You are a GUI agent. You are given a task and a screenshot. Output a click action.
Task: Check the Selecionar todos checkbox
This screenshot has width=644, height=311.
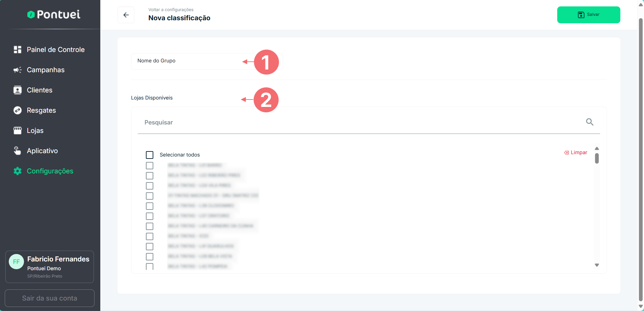coord(150,155)
